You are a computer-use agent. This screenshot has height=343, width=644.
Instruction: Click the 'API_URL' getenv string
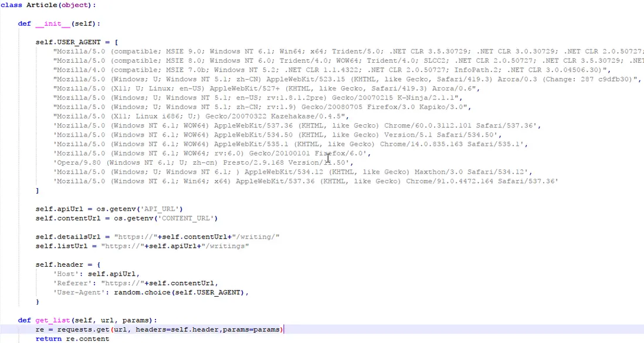tap(160, 209)
